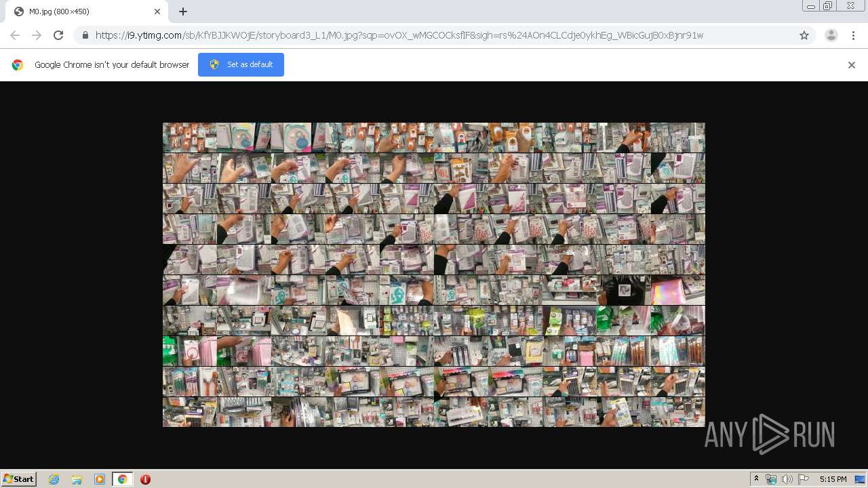The image size is (868, 488).
Task: Click the Set as default button
Action: (x=241, y=64)
